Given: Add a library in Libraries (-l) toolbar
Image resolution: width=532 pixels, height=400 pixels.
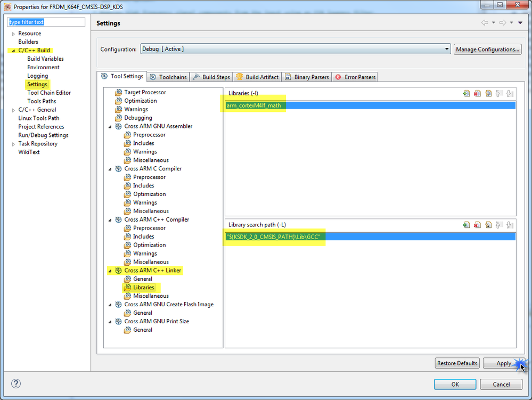Looking at the screenshot, I should click(x=466, y=93).
